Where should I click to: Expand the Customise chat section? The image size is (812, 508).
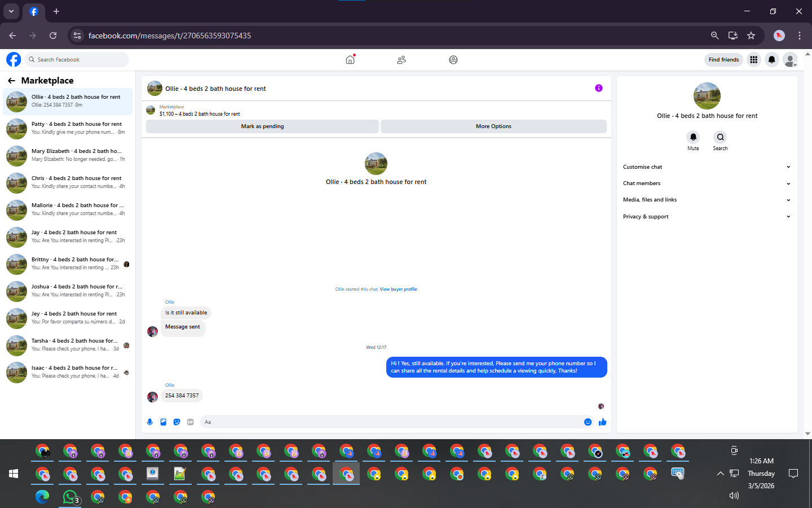click(x=707, y=167)
